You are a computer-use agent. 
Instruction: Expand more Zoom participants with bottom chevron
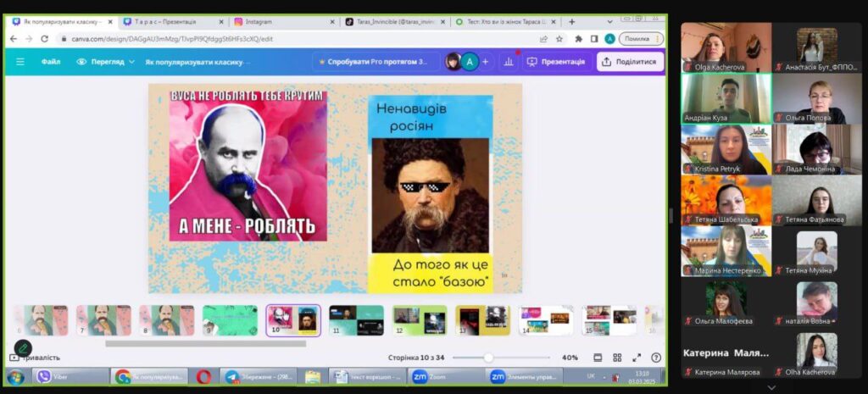(771, 386)
